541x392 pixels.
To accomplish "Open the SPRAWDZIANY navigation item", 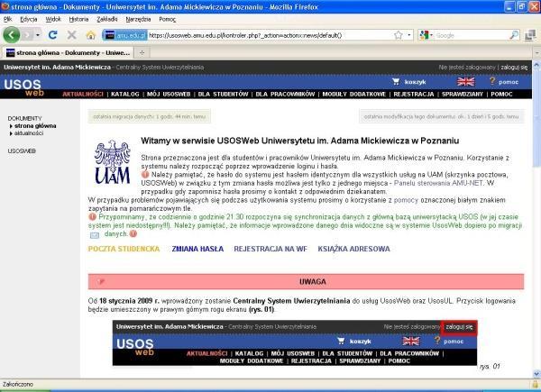I will click(463, 94).
